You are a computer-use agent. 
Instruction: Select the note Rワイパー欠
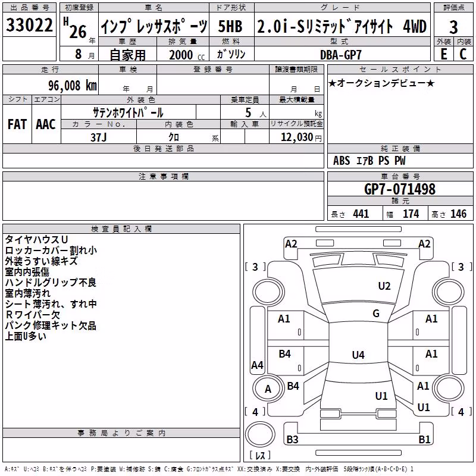tap(33, 315)
